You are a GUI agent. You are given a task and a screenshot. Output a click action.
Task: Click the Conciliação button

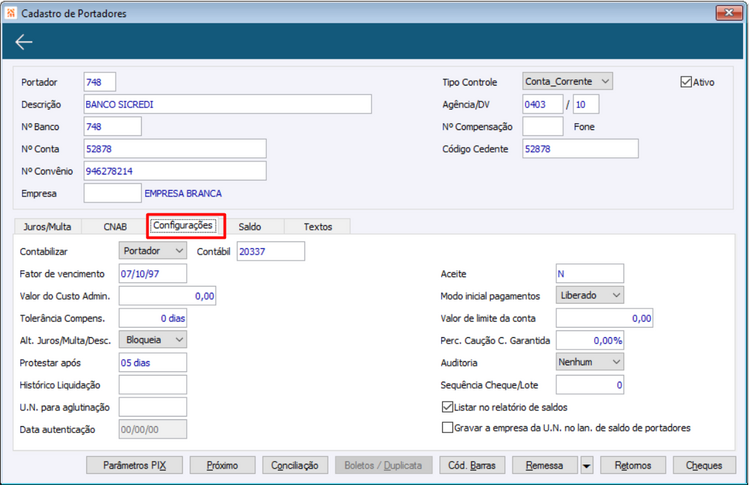tap(295, 465)
